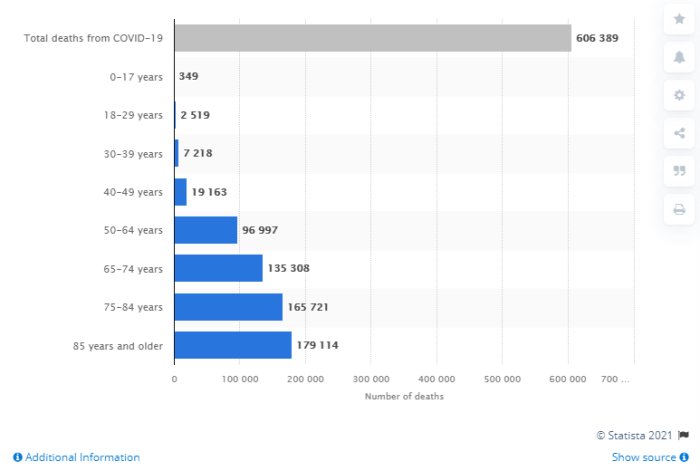The image size is (700, 471).
Task: Click the 65-74 years blue bar
Action: click(219, 268)
